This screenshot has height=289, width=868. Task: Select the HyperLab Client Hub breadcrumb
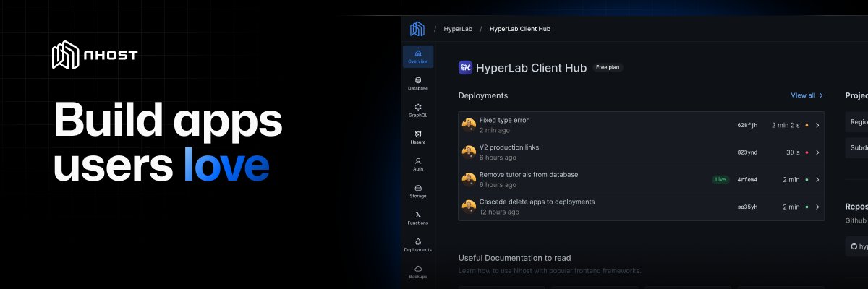click(x=519, y=29)
